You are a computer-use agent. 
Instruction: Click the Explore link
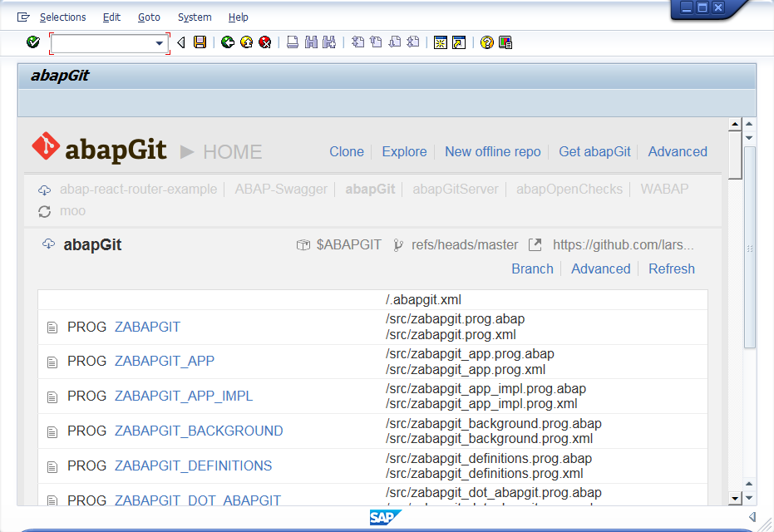coord(404,151)
